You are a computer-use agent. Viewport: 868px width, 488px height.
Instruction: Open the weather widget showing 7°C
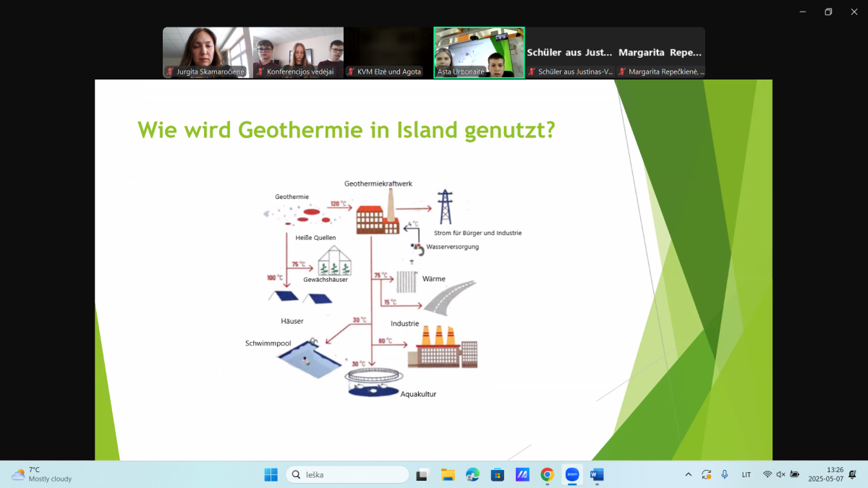[x=42, y=474]
